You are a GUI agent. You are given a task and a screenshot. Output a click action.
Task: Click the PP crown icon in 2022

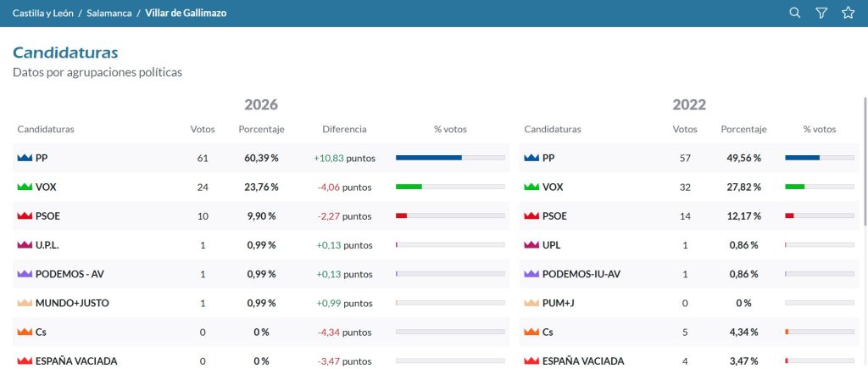(x=531, y=158)
